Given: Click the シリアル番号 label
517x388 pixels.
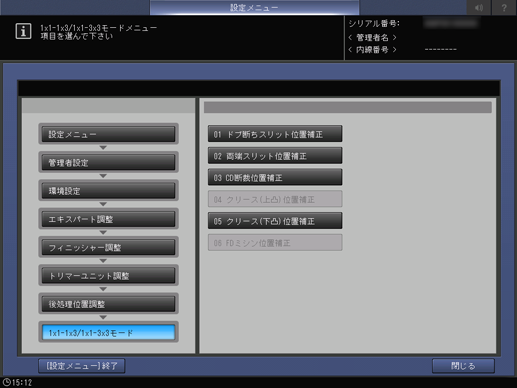Looking at the screenshot, I should pos(374,23).
